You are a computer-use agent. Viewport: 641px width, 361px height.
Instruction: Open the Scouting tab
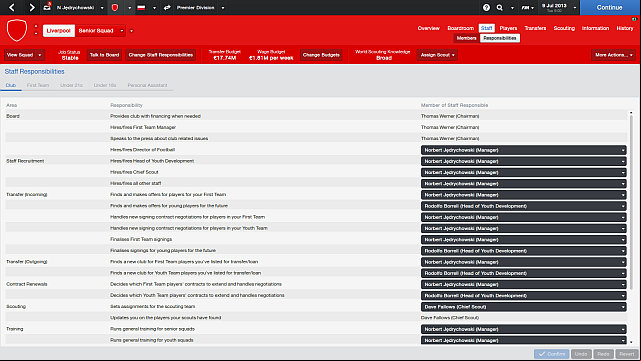(x=564, y=28)
